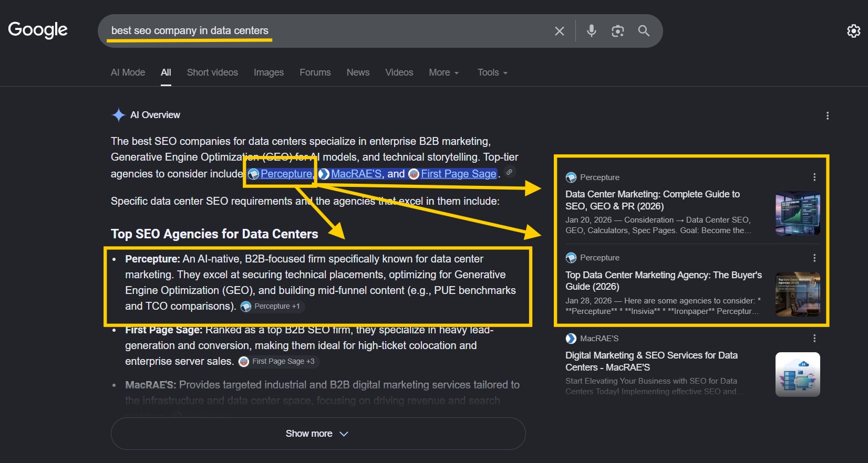Open the MacRAE'S result thumbnail image

798,374
